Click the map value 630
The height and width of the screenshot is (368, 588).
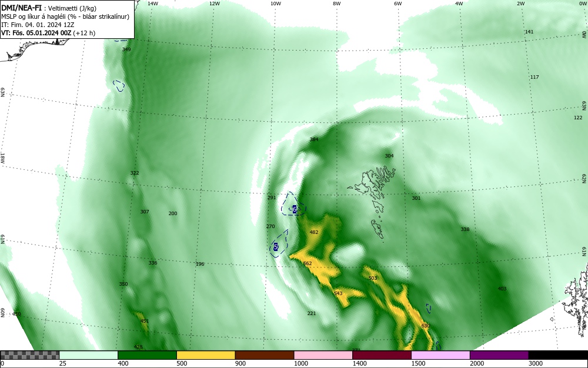426,326
